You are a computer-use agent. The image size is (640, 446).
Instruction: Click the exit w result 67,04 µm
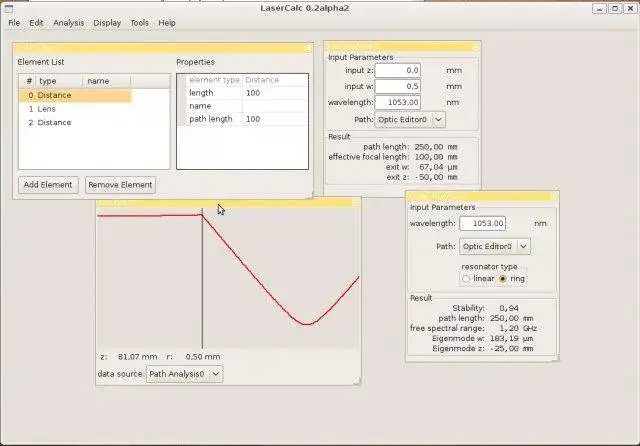[438, 167]
